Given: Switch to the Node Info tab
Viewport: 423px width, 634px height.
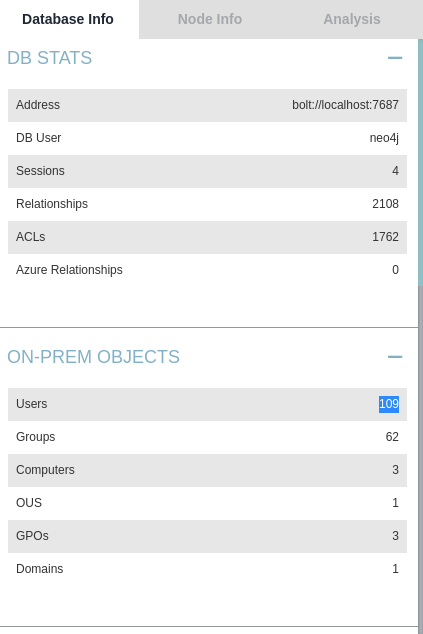Looking at the screenshot, I should (210, 19).
